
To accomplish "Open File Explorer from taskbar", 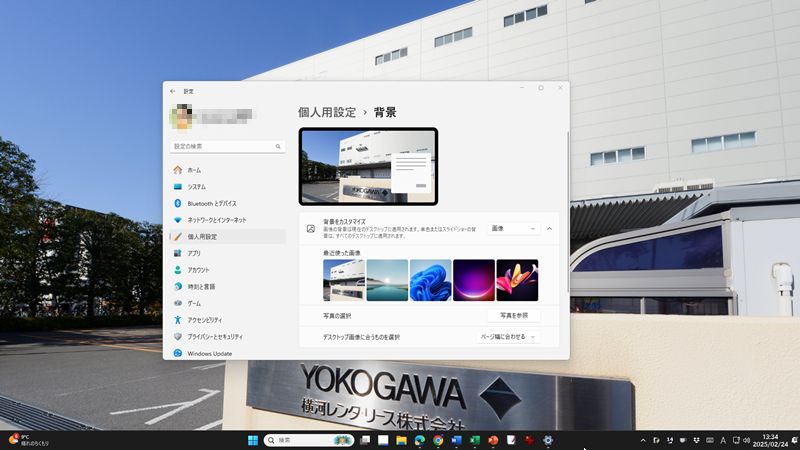I will pyautogui.click(x=402, y=440).
